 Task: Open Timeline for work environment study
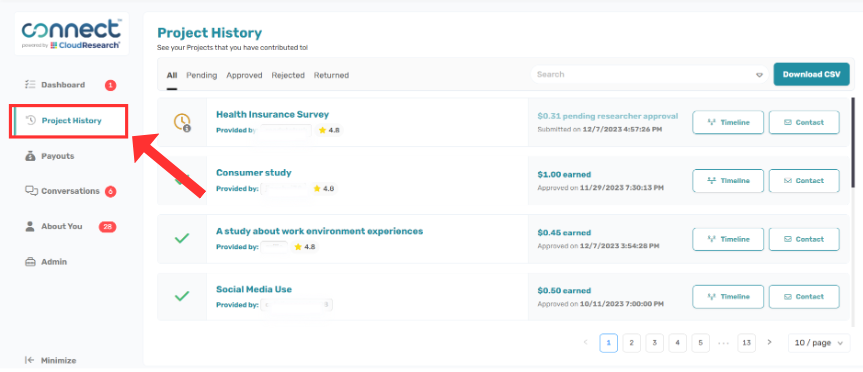coord(728,239)
